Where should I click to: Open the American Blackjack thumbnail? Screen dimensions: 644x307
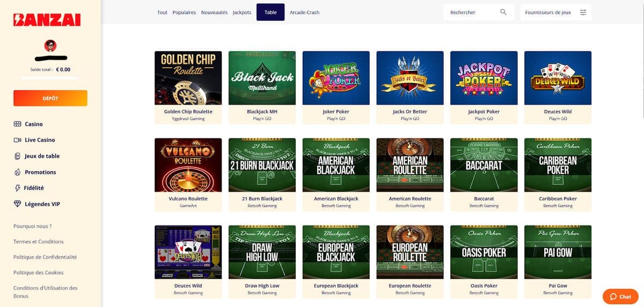(x=336, y=165)
